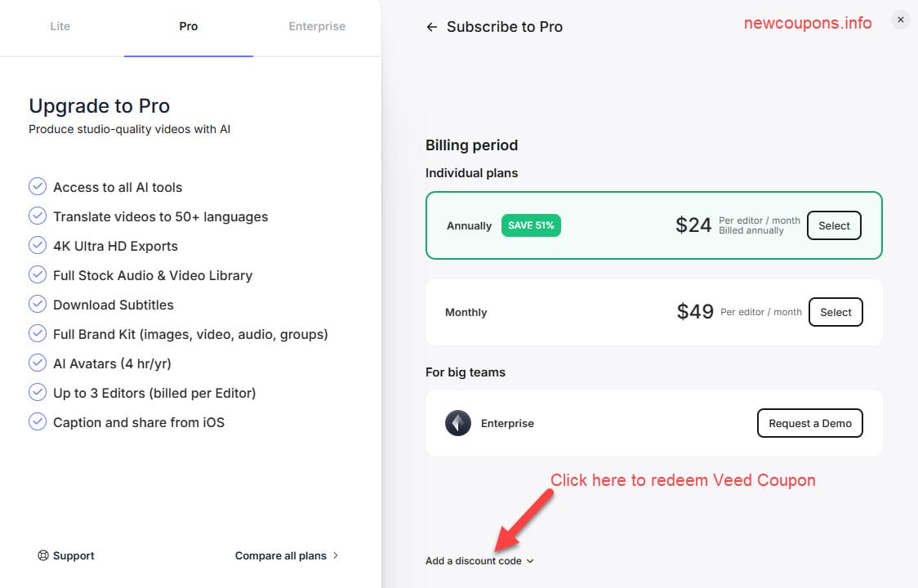Open the Enterprise plan tab
The image size is (918, 588).
point(317,25)
